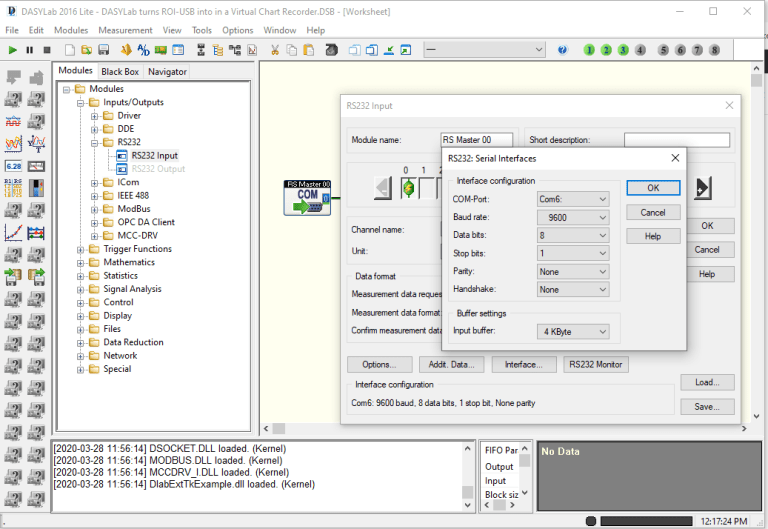768x529 pixels.
Task: Pause the measurement in the toolbar
Action: click(29, 50)
